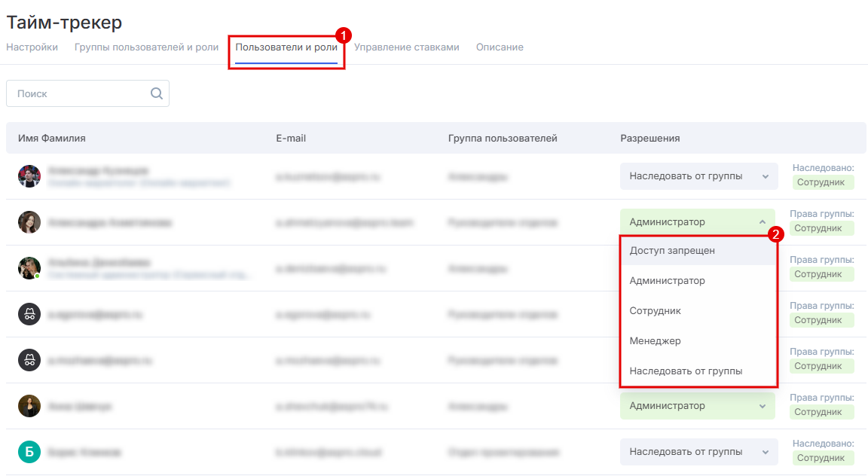Select Наследовать от группы in open list
The height and width of the screenshot is (476, 868).
click(686, 371)
